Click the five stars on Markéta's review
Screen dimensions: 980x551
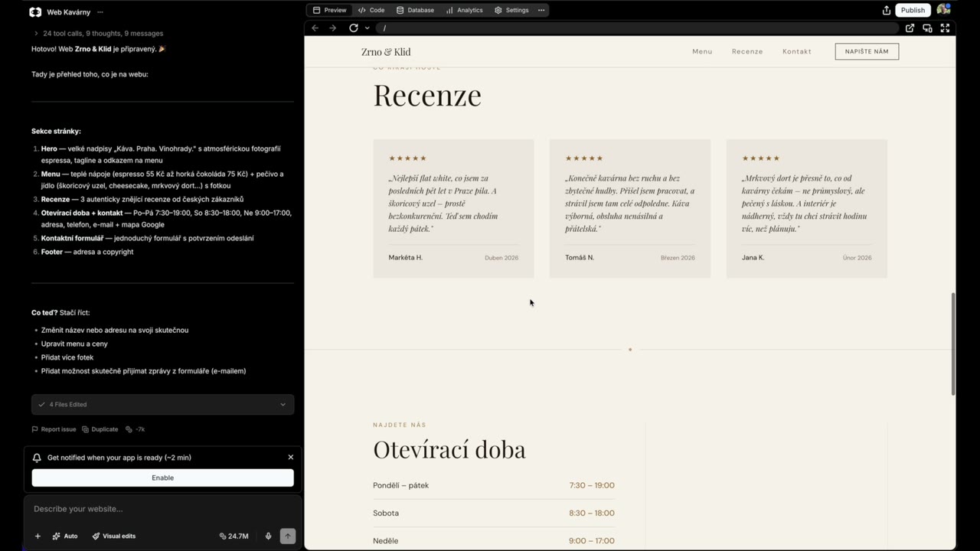[x=407, y=158]
